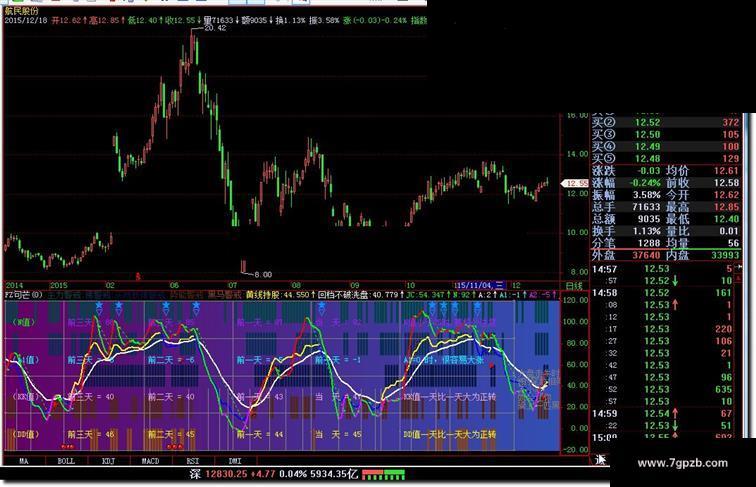This screenshot has width=756, height=487.
Task: Select the 15/11/04 date marker on the time axis
Action: 482,285
